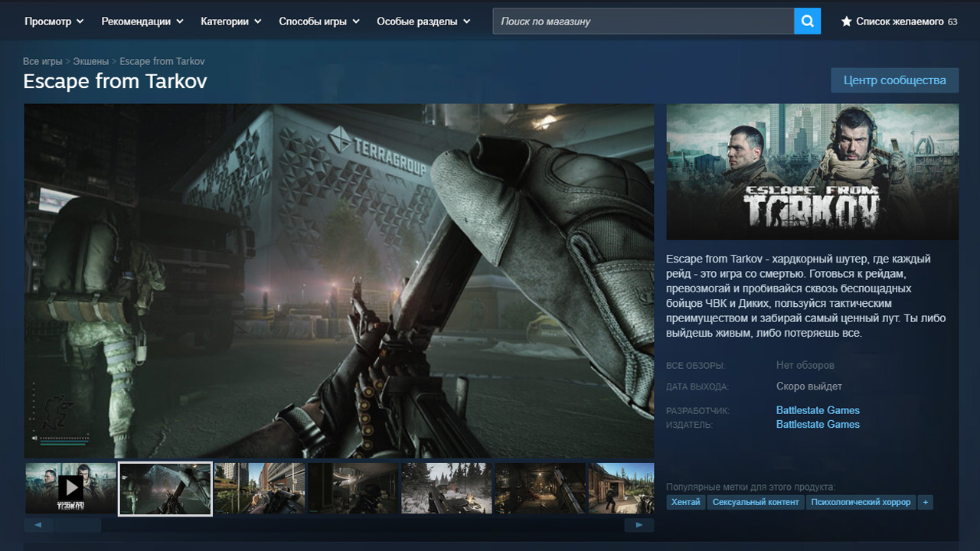The height and width of the screenshot is (551, 980).
Task: Open the Способы игры menu
Action: [318, 21]
